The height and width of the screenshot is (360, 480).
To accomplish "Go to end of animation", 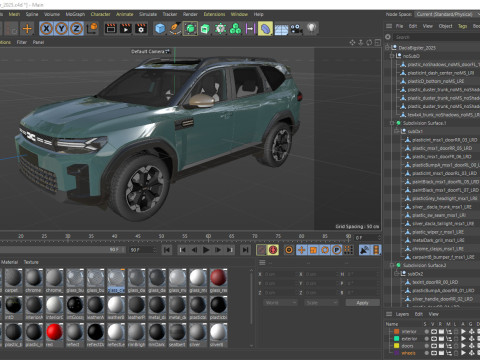I will [245, 250].
